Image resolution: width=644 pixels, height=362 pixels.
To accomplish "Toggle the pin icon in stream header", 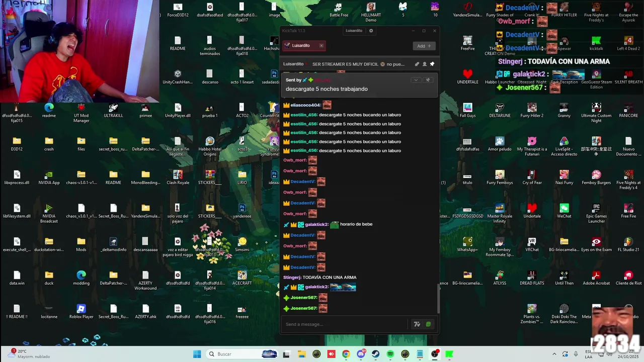I will (432, 64).
